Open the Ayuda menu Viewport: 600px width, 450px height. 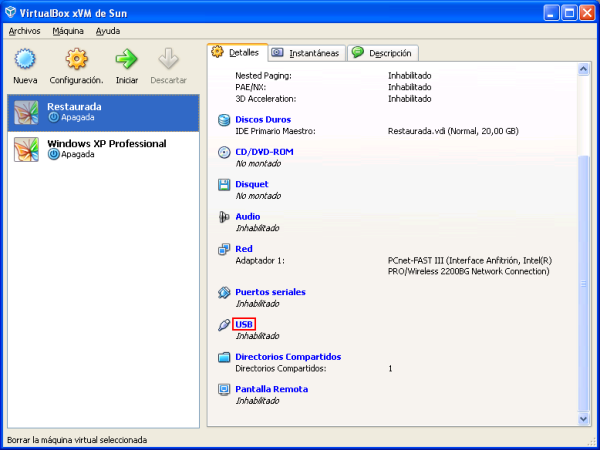click(x=108, y=31)
